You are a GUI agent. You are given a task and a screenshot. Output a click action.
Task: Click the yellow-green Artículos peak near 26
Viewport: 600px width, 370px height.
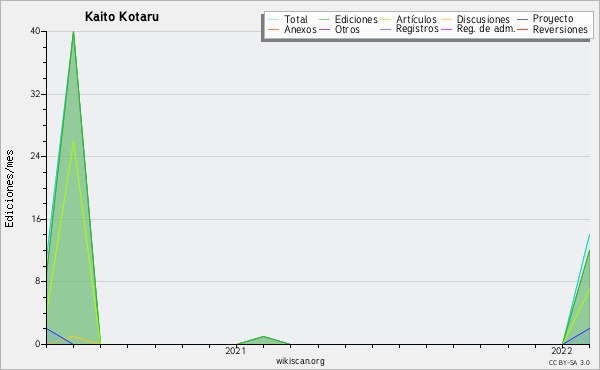coord(73,142)
